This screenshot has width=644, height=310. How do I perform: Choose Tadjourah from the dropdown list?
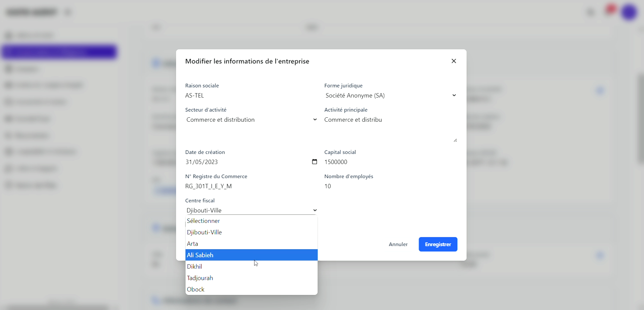click(251, 278)
